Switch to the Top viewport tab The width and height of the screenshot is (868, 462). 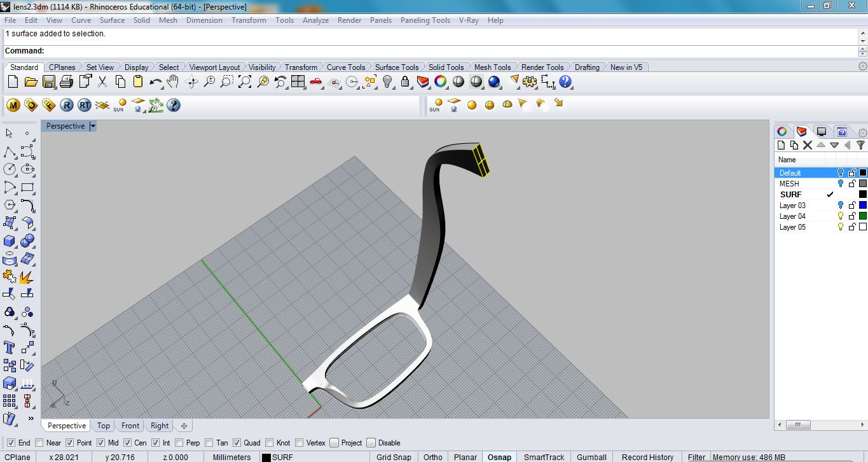pyautogui.click(x=103, y=426)
